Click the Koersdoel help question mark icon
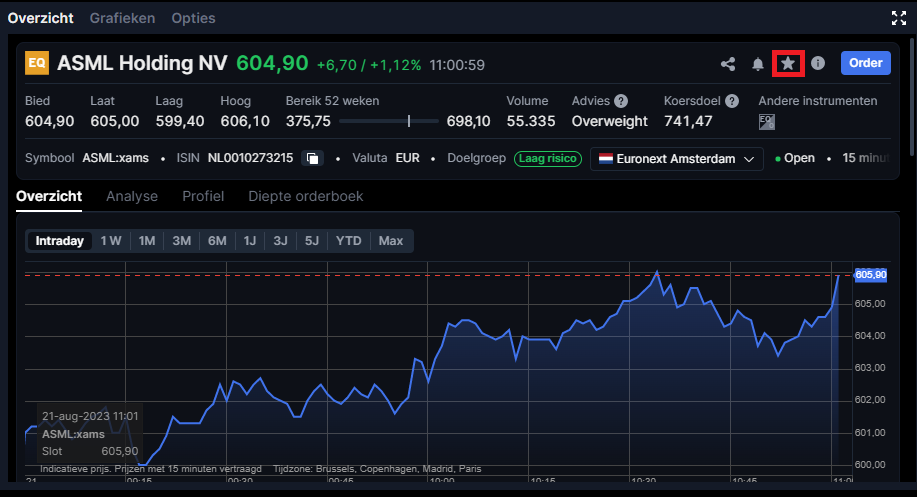917x497 pixels. click(x=732, y=101)
